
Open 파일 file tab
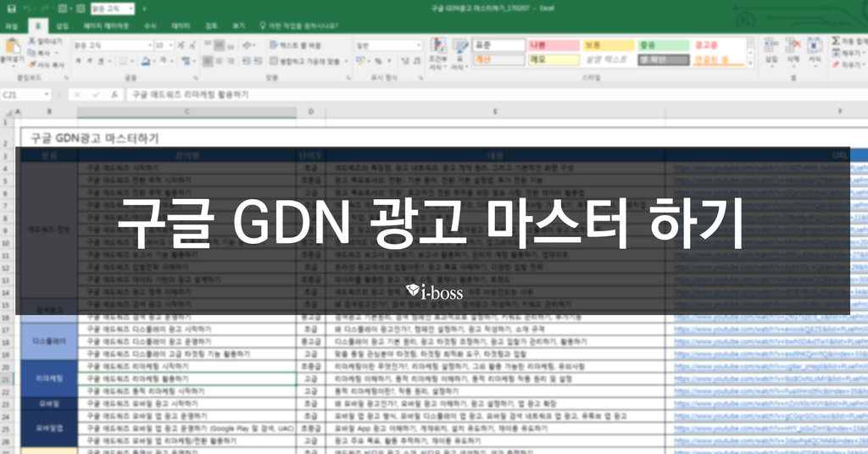11,26
